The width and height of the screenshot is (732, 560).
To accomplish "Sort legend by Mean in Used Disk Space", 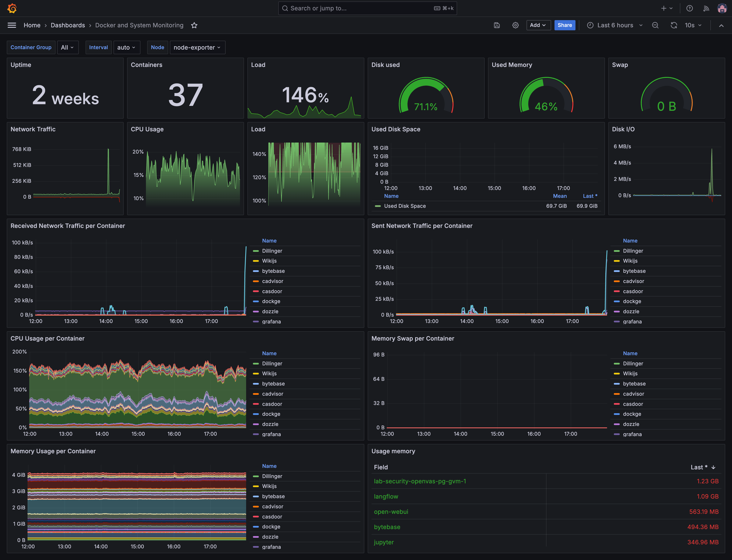I will point(560,196).
